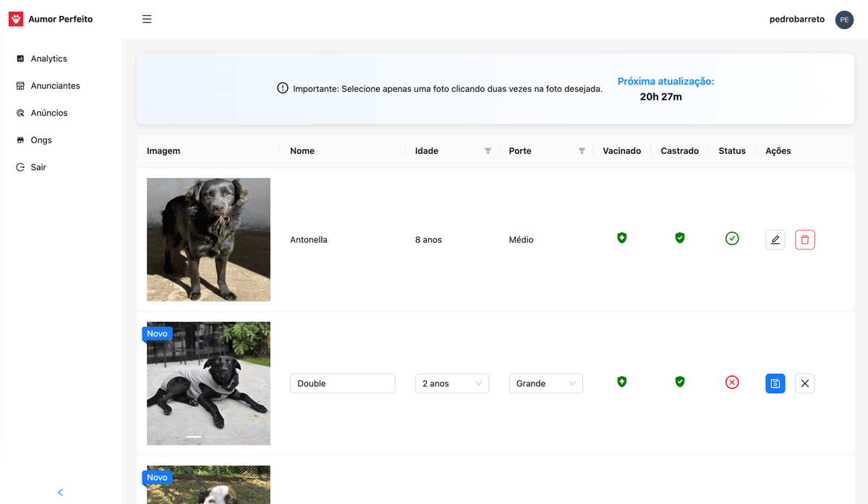868x504 pixels.
Task: Click the 'Próxima atualização:' label
Action: 665,82
